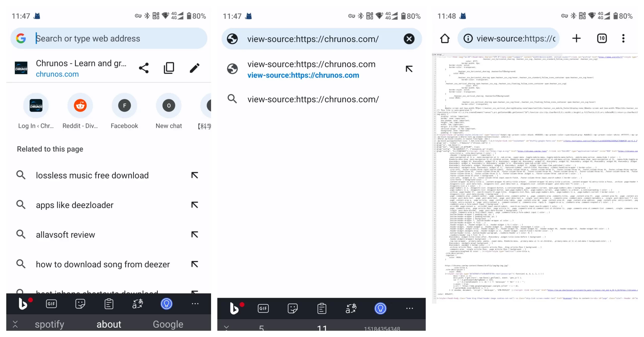Expand the view-source URL suggestion list
Viewport: 644px width, 337px height.
pyautogui.click(x=409, y=69)
